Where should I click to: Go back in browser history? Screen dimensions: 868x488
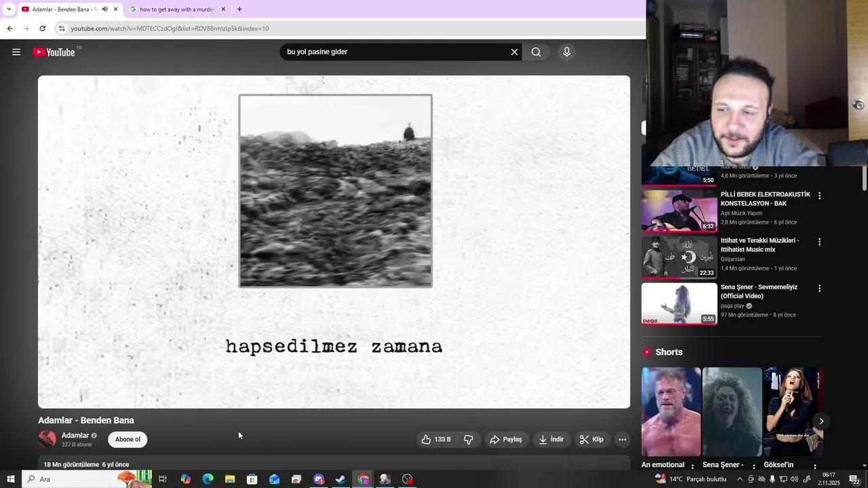pos(9,28)
